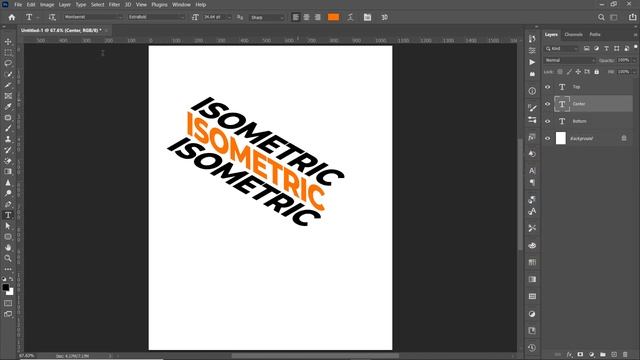Select the Pen tool

(8, 204)
